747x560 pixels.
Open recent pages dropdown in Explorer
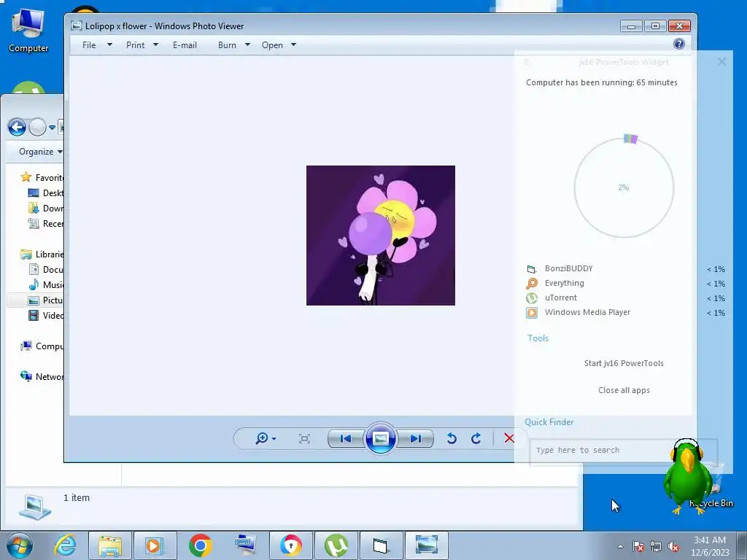pyautogui.click(x=52, y=128)
